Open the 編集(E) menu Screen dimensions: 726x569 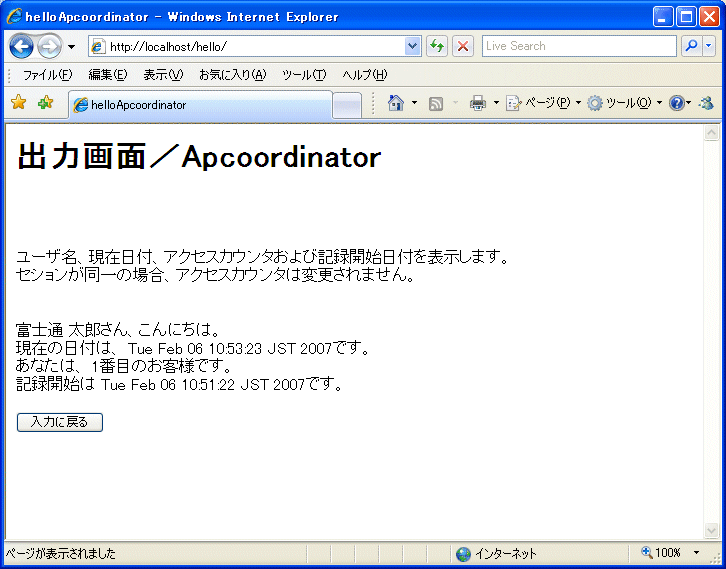point(107,75)
